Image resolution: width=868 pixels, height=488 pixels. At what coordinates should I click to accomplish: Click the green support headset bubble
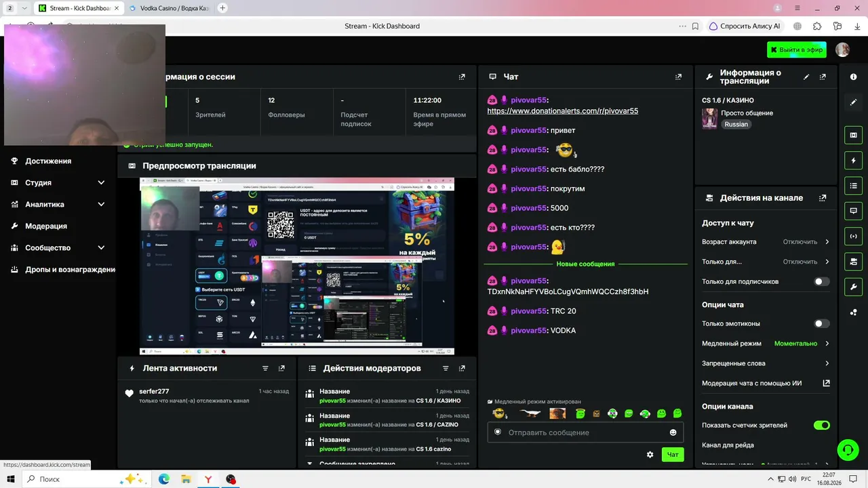(x=847, y=450)
